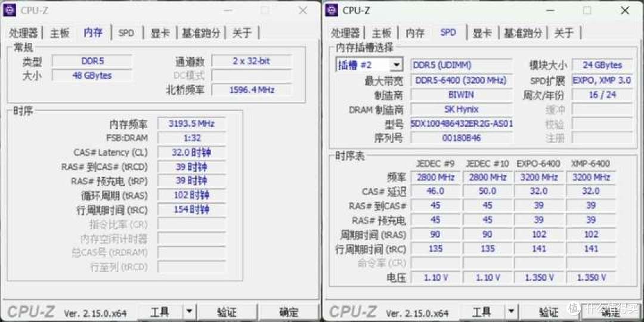Click the 154 时钟 tRC field
This screenshot has width=644, height=322.
coord(191,209)
